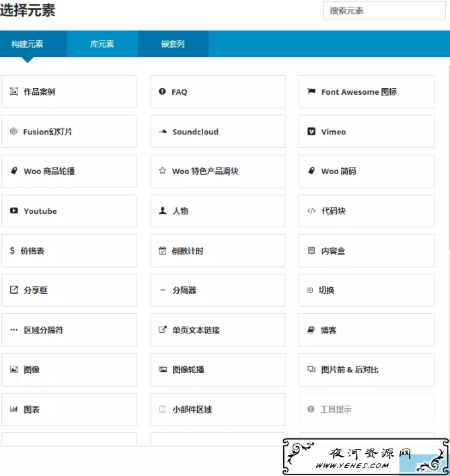Select the 图像轮播 label
Image resolution: width=450 pixels, height=476 pixels.
coord(188,370)
